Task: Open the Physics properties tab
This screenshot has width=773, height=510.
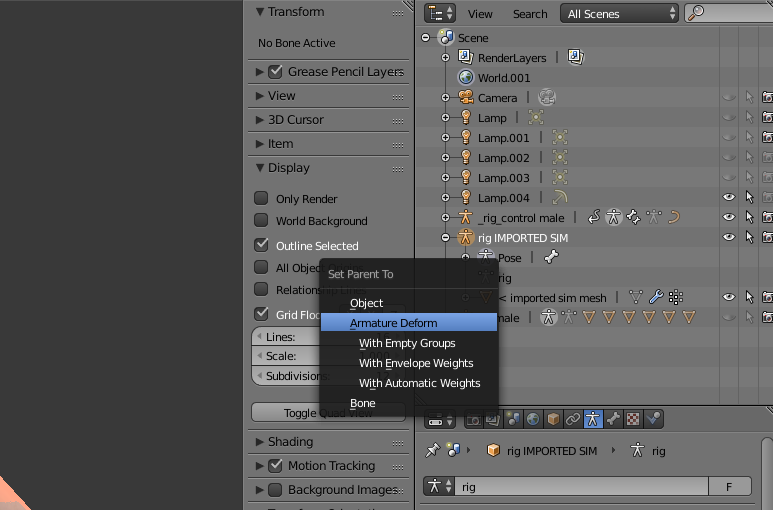Action: pyautogui.click(x=653, y=419)
